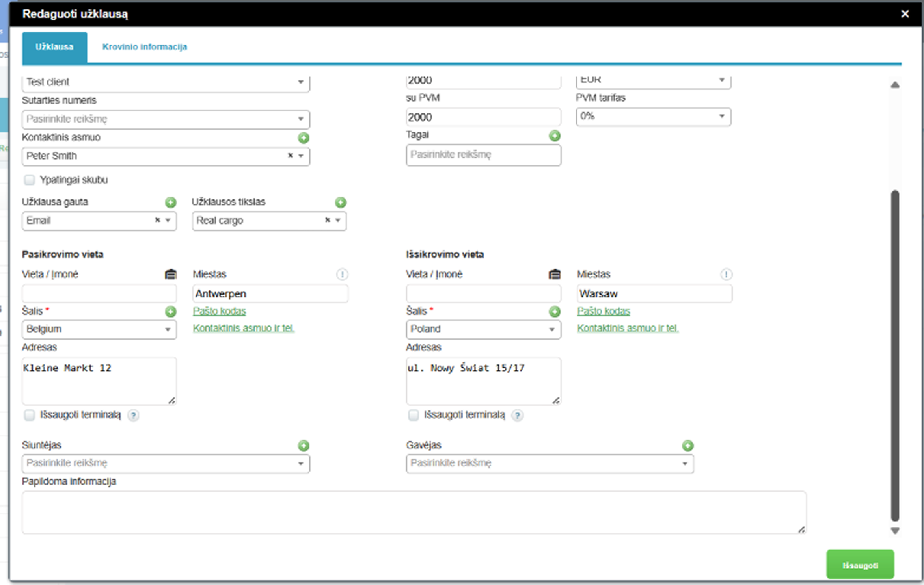Click green plus icon beside Tagai
924x585 pixels.
[x=554, y=136]
